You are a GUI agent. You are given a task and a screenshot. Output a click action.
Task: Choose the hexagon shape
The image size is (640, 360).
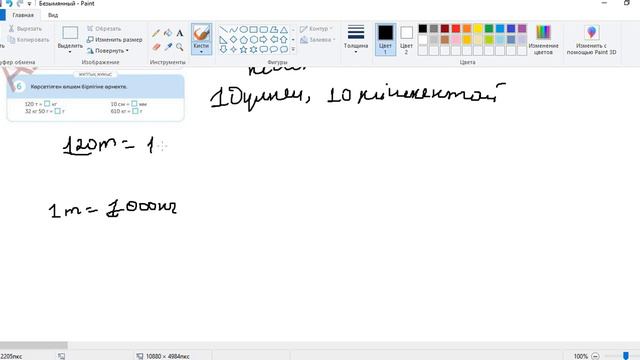(253, 40)
